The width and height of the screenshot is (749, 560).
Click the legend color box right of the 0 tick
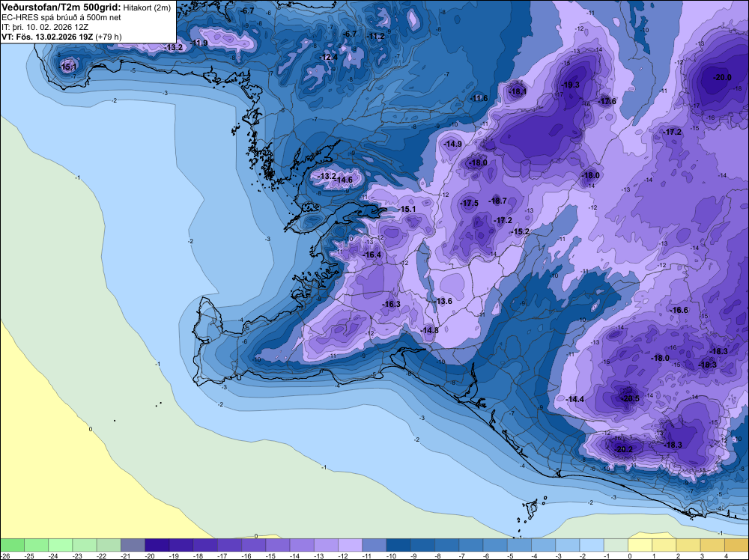[640, 545]
